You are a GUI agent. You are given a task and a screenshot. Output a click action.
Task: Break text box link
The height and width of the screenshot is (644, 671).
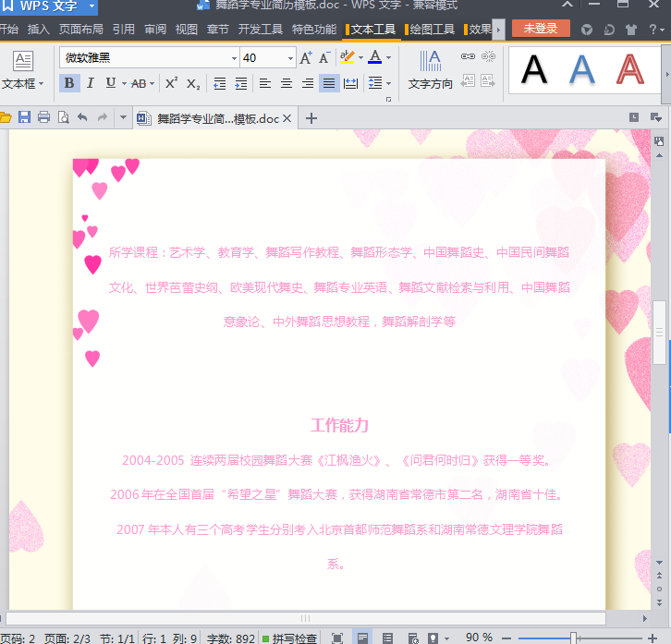click(488, 56)
